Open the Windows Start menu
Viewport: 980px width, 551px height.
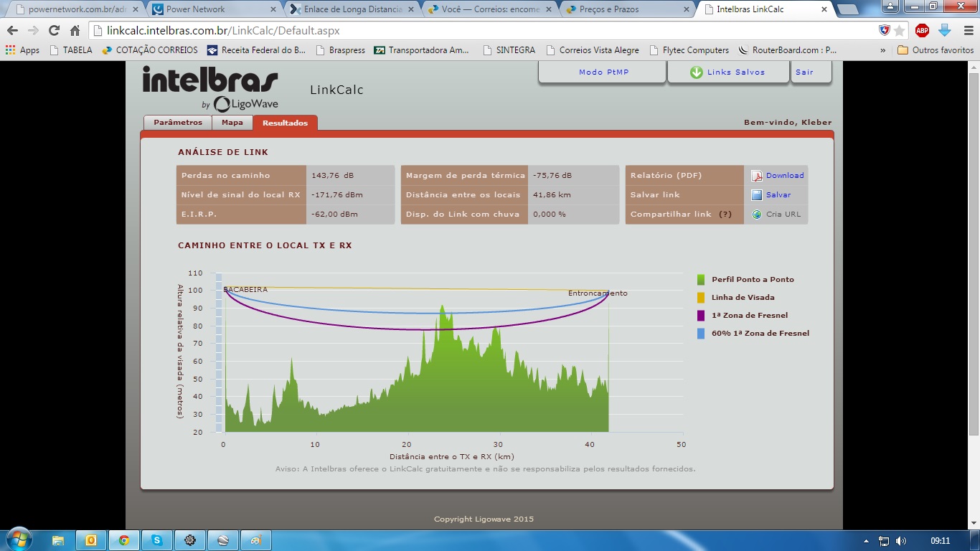(18, 540)
